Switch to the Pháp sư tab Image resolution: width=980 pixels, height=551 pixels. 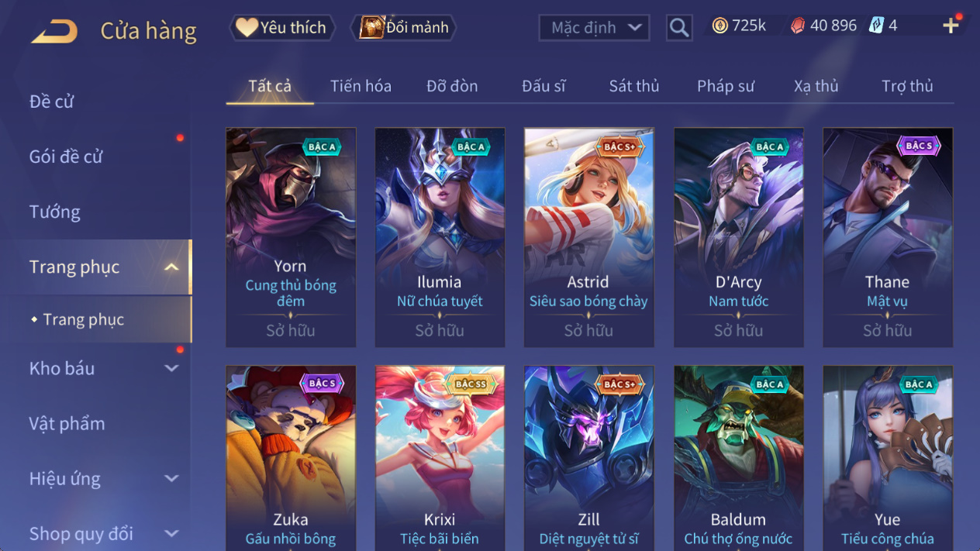[x=725, y=86]
